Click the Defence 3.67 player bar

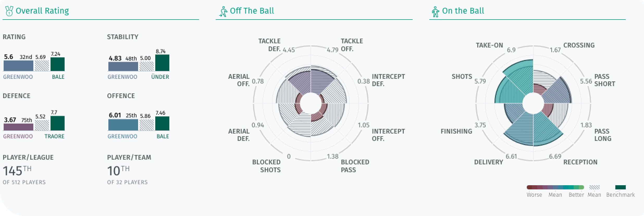point(18,127)
